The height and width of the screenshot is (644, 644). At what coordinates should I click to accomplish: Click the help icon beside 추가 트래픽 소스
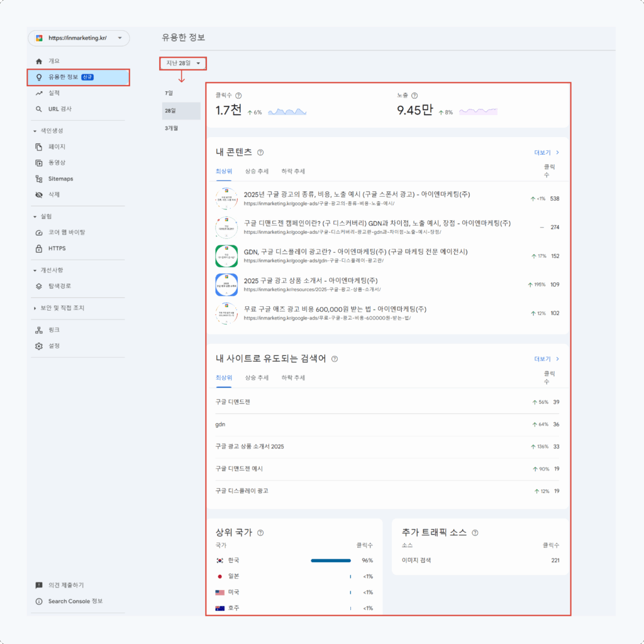475,533
